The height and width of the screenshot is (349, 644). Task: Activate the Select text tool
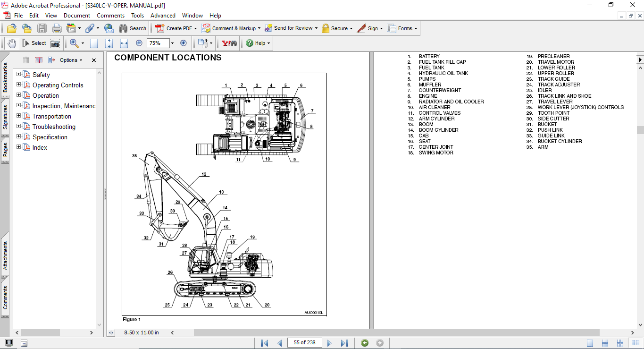(x=33, y=43)
